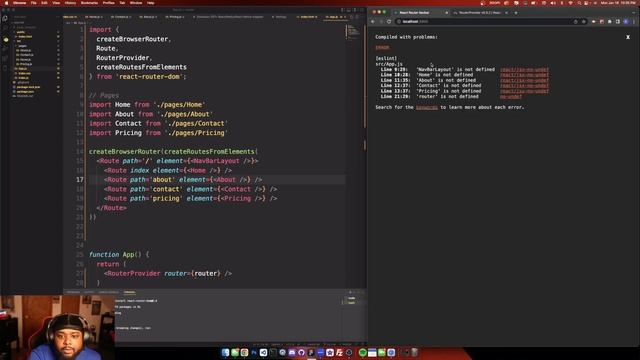Open index.css in the file tree
Screen dimensions: 640x360
(24, 73)
